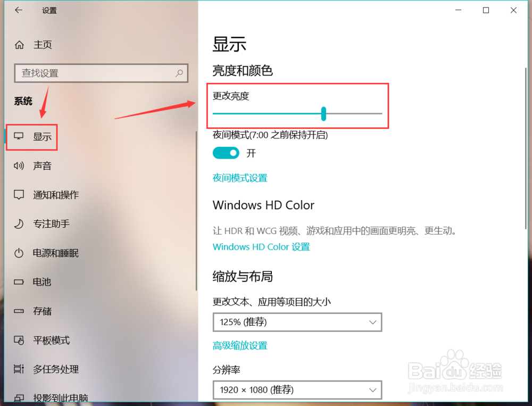Select 多任务处理 in the sidebar
Viewport: 532px width, 406px height.
pos(56,369)
